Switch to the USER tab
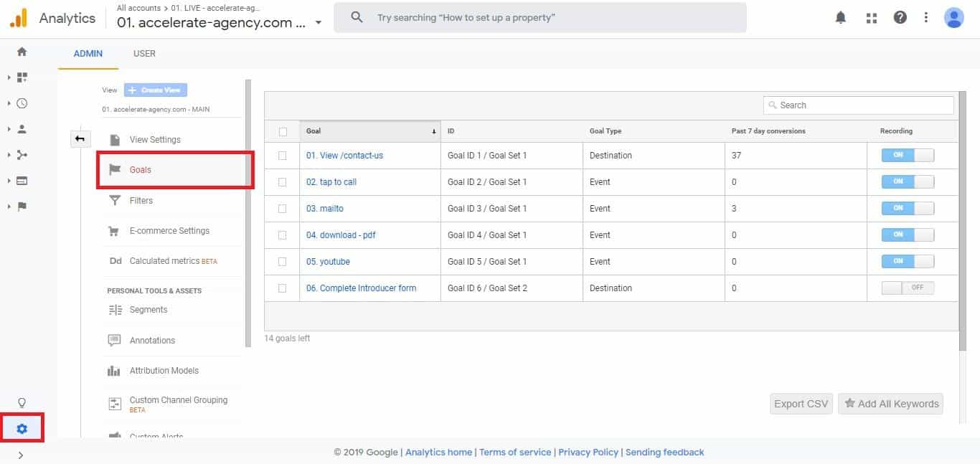This screenshot has width=980, height=464. pyautogui.click(x=144, y=54)
